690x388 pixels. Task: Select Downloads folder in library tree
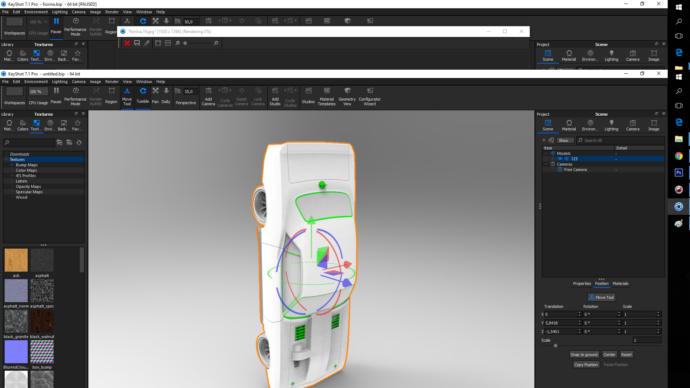pos(19,154)
